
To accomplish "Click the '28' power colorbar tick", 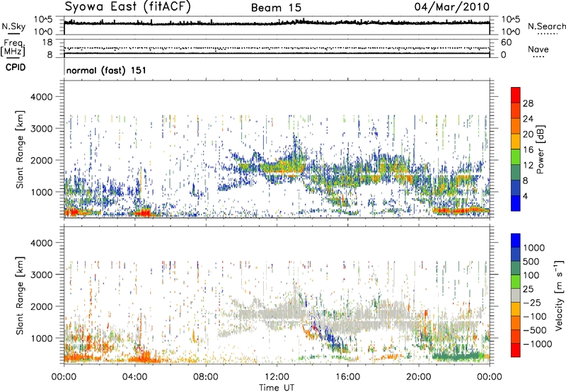I will (x=528, y=103).
